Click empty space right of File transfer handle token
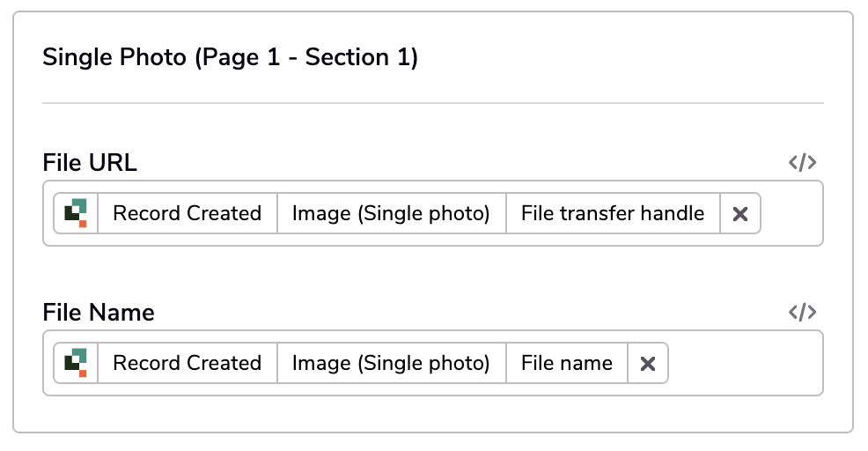Viewport: 868px width, 451px height. point(791,213)
